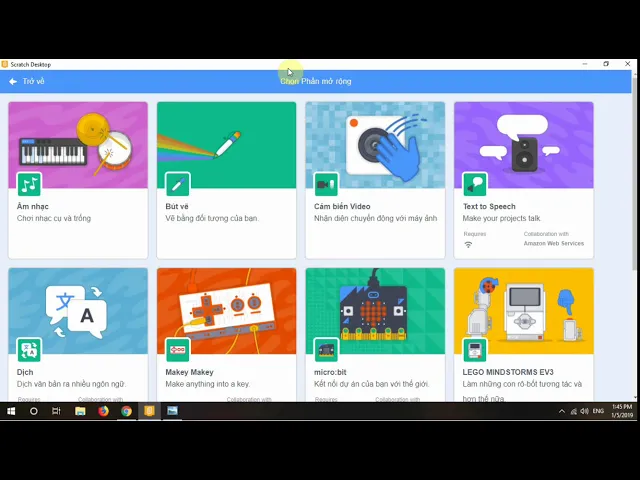The height and width of the screenshot is (480, 640).
Task: Choose the Cảm biến Video card title
Action: [x=342, y=207]
